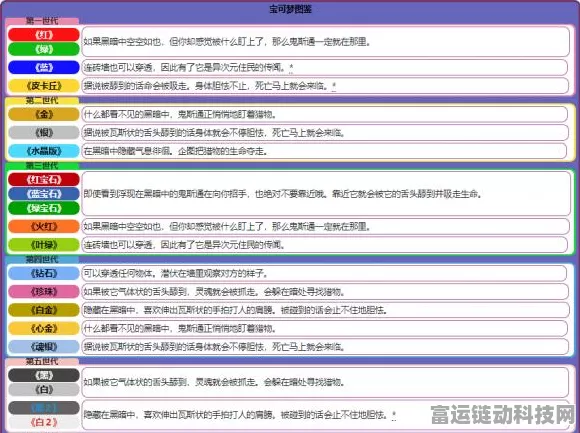The width and height of the screenshot is (580, 433).
Task: Open the 《绿宝石》 version link
Action: pyautogui.click(x=44, y=208)
